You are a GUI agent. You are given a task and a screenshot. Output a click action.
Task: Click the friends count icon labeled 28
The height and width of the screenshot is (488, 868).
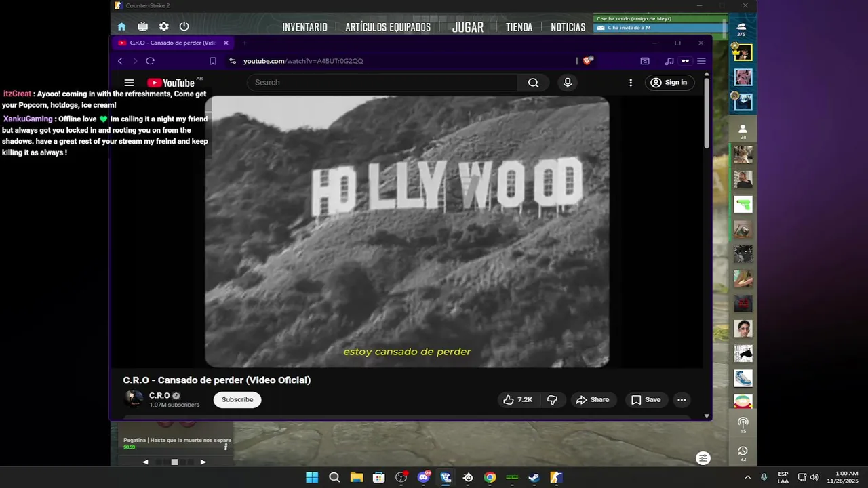(x=743, y=131)
